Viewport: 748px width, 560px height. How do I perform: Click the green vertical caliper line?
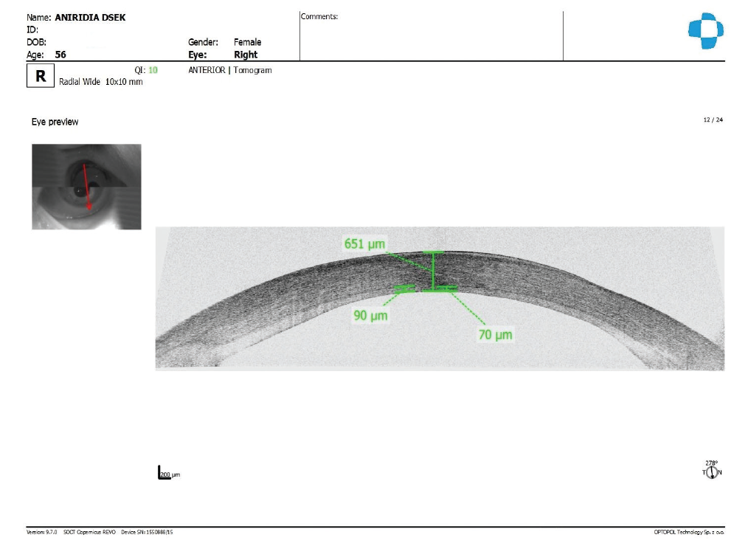433,271
